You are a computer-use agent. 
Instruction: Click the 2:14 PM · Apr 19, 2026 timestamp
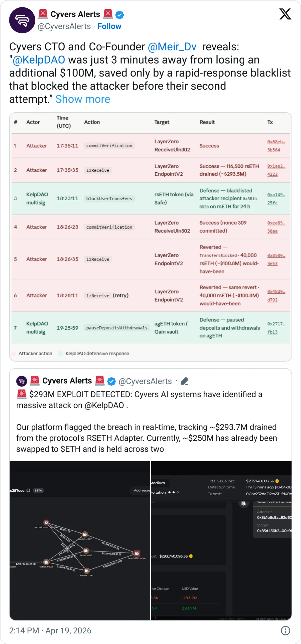pos(50,631)
